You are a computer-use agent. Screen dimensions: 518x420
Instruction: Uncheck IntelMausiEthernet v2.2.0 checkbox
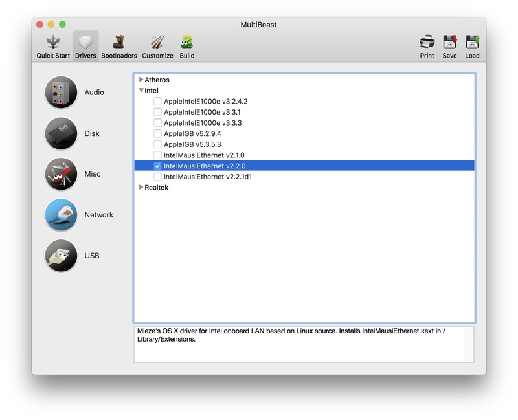157,166
